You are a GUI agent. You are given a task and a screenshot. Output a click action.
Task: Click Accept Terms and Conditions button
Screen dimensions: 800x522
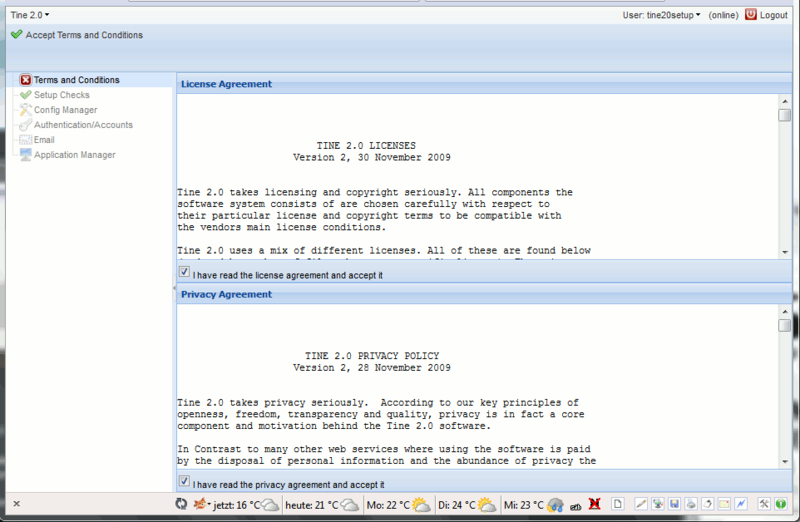(x=77, y=35)
